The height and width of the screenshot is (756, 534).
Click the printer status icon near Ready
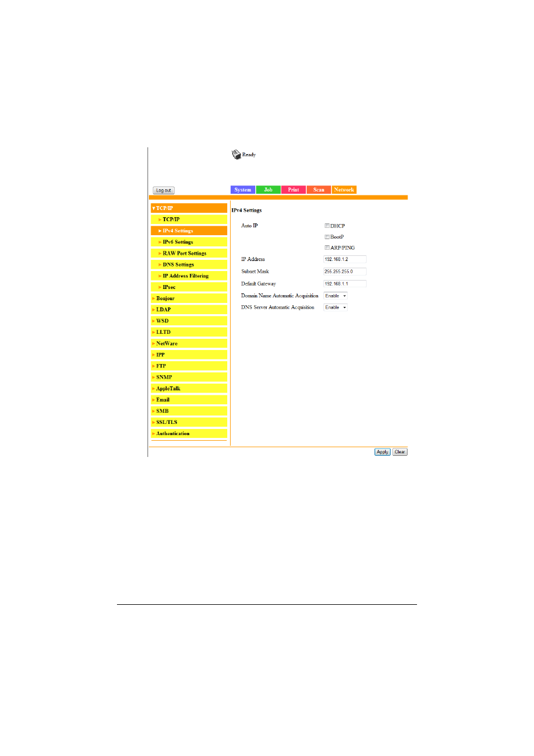(x=236, y=155)
